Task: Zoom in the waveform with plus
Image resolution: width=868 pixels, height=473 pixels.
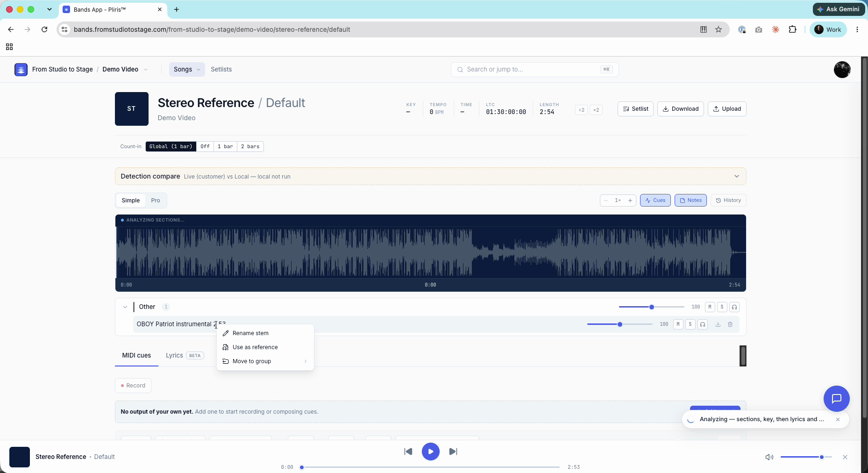Action: 630,201
